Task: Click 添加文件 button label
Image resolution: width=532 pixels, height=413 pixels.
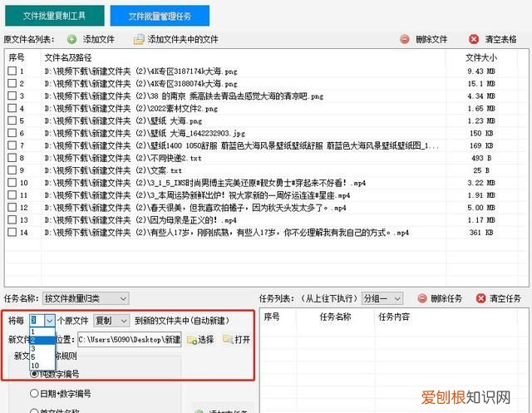Action: coord(99,39)
